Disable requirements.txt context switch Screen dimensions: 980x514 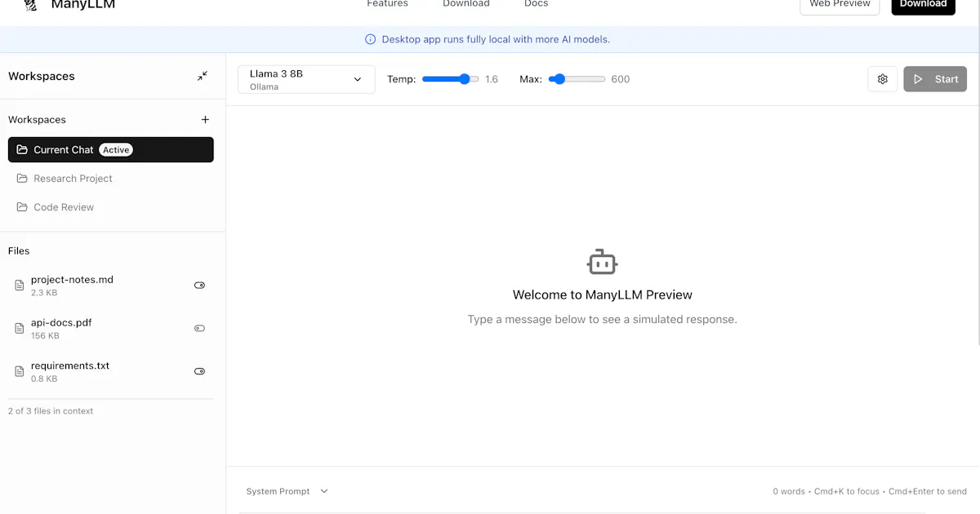point(199,371)
